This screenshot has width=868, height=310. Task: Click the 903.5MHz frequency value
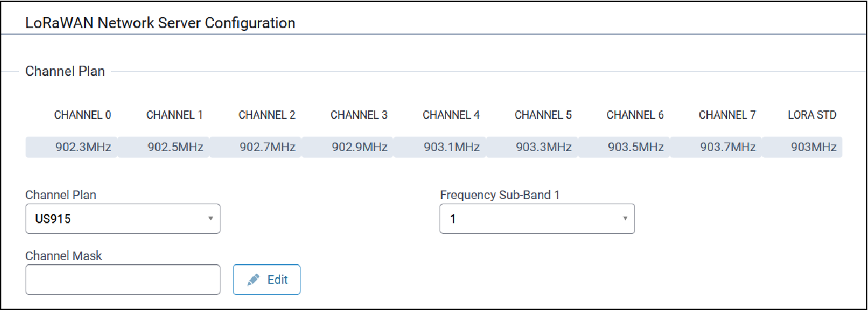click(635, 147)
